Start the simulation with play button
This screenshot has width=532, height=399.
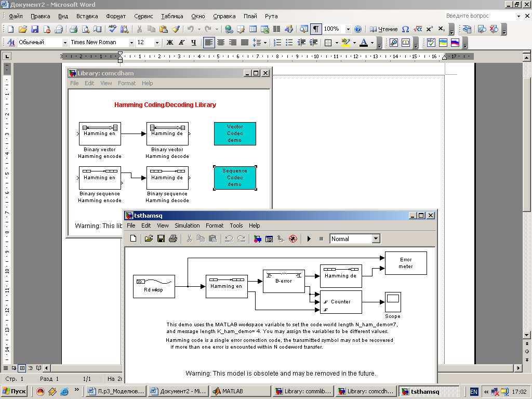tap(309, 239)
